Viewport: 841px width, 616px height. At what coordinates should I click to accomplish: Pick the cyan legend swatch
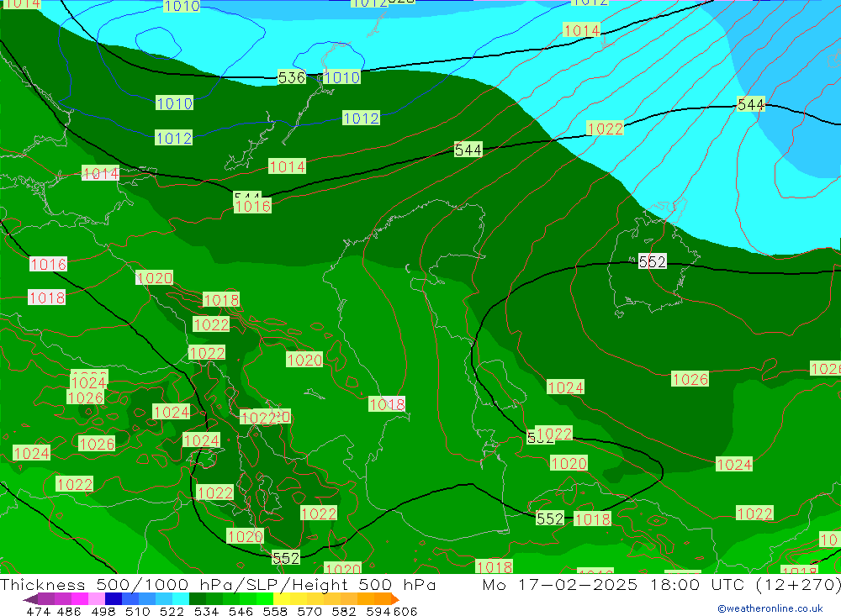tap(181, 599)
